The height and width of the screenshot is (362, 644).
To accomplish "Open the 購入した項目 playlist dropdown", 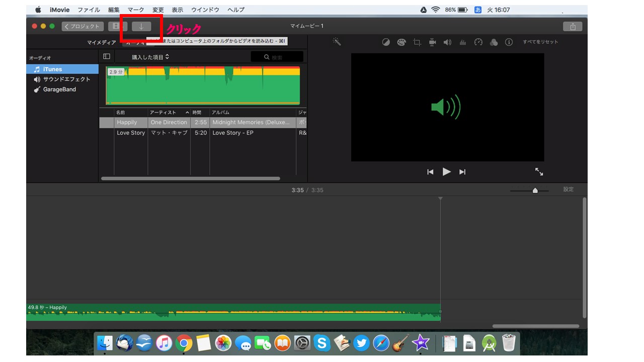I will click(x=150, y=57).
